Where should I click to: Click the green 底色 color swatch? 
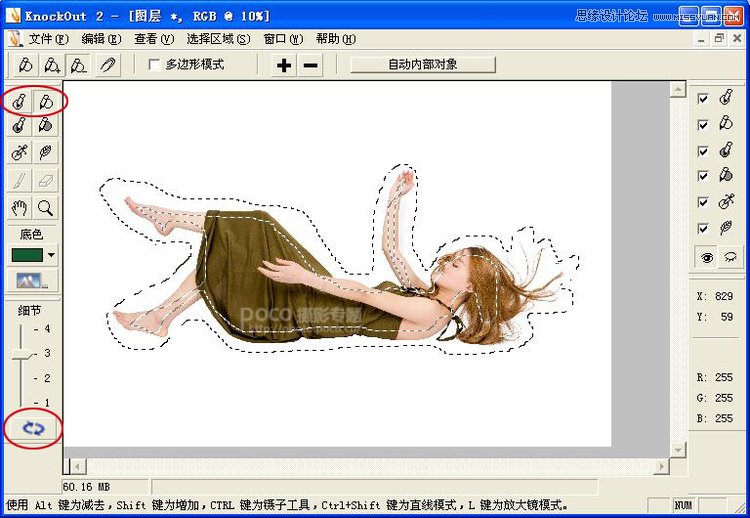27,255
